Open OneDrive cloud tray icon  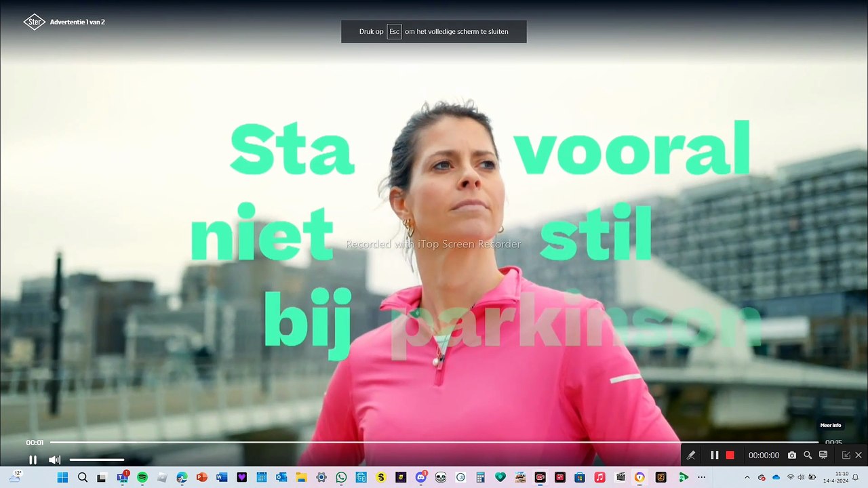[776, 477]
